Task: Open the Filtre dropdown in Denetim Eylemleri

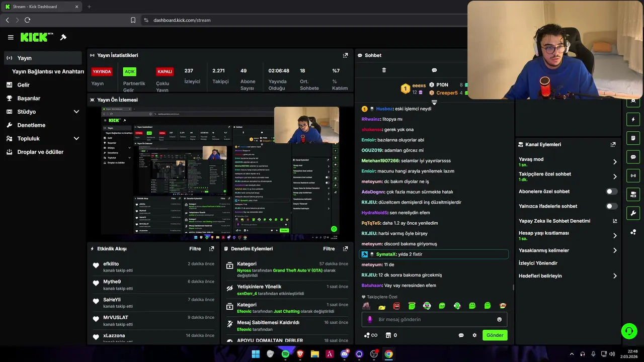Action: [329, 249]
